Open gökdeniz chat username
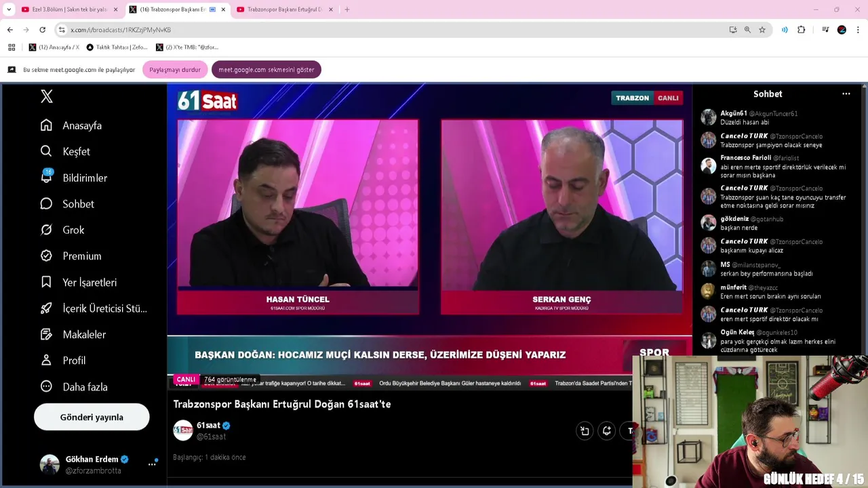 [734, 219]
